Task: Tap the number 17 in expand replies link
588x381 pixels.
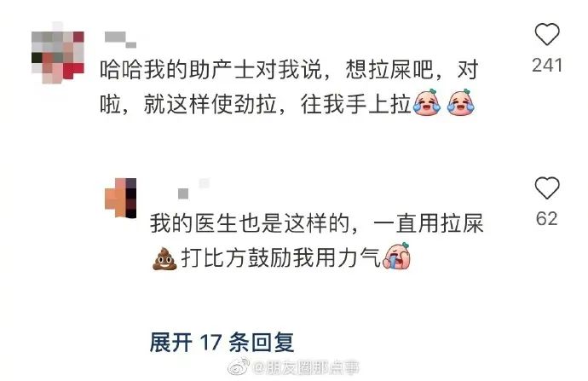Action: (211, 342)
